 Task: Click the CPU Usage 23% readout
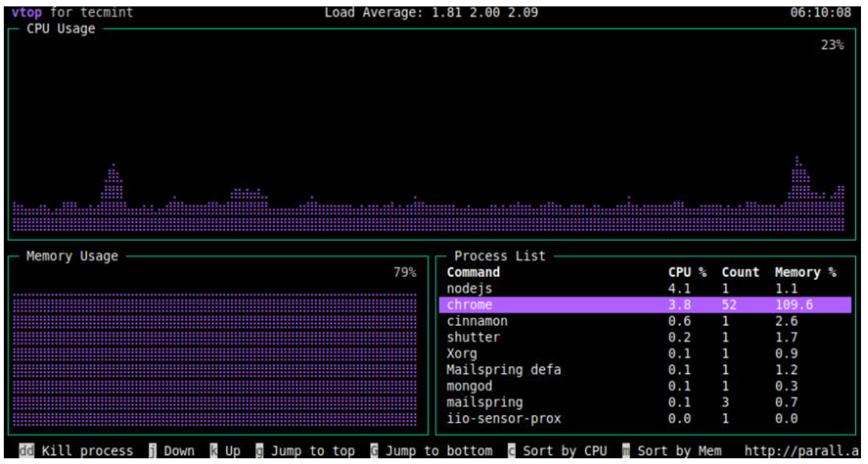832,45
